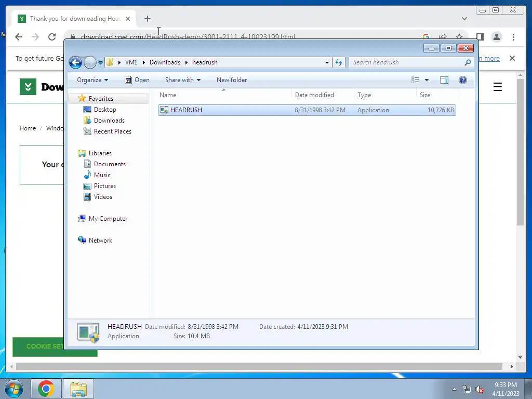Image resolution: width=532 pixels, height=399 pixels.
Task: Open Download.com hamburger menu
Action: pos(498,87)
